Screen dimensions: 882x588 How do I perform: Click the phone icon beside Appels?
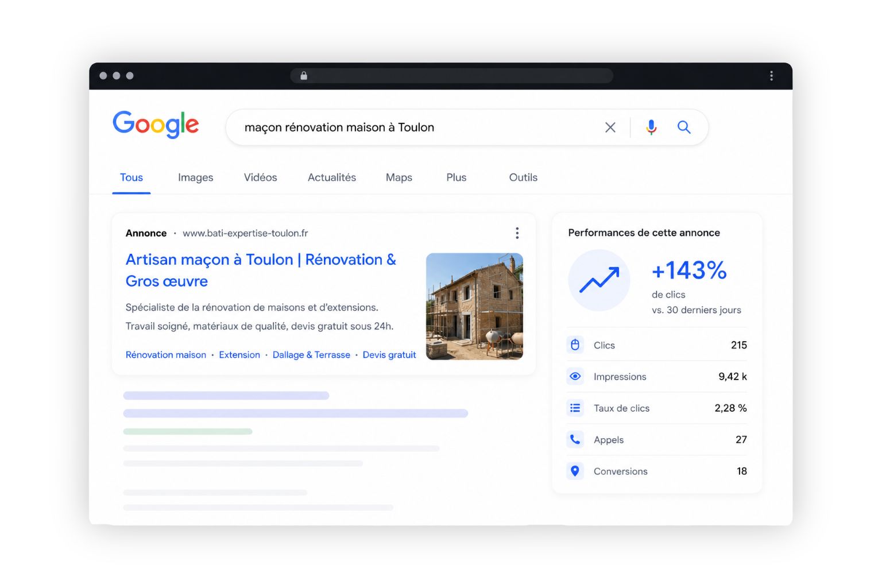point(575,439)
